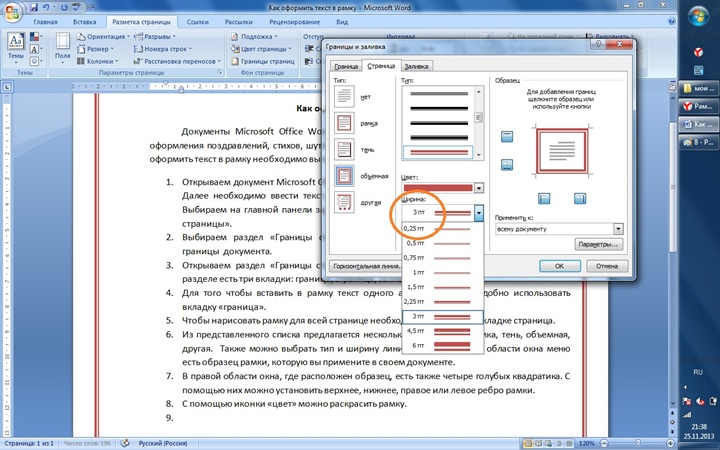
Task: Toggle the bottom border button in Образец
Action: (507, 165)
